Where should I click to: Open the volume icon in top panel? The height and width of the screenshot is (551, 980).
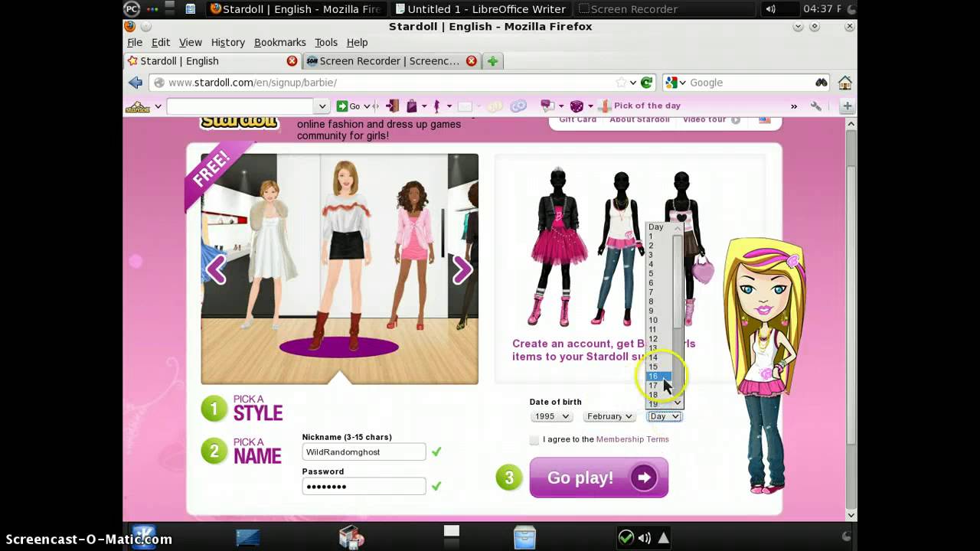click(x=770, y=9)
